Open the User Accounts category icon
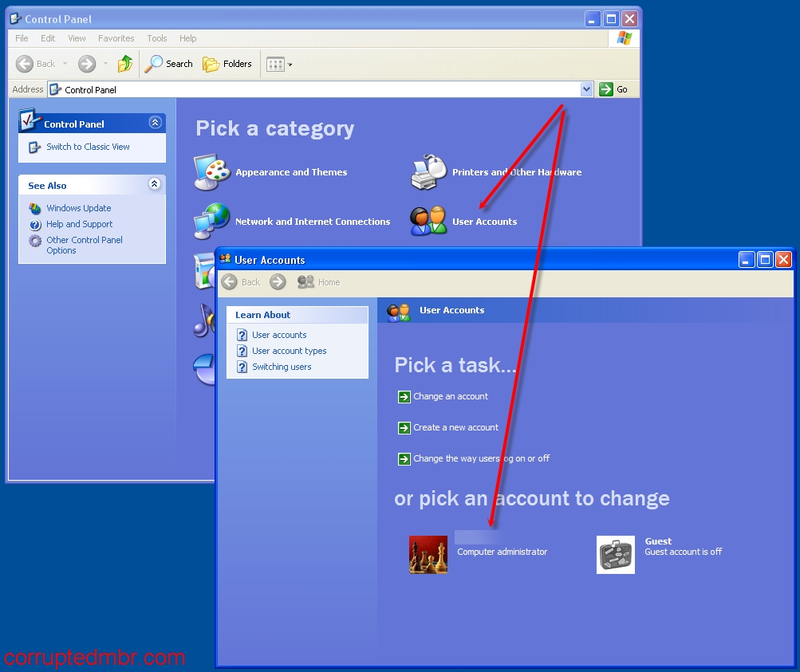Viewport: 800px width, 672px height. (x=429, y=222)
